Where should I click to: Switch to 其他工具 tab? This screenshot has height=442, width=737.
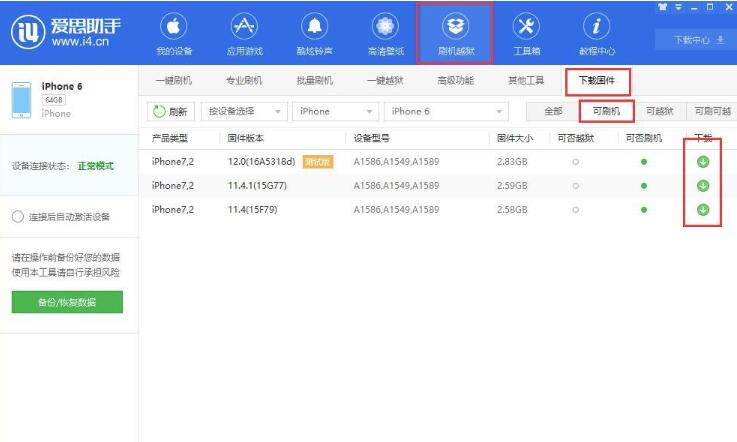pos(526,80)
